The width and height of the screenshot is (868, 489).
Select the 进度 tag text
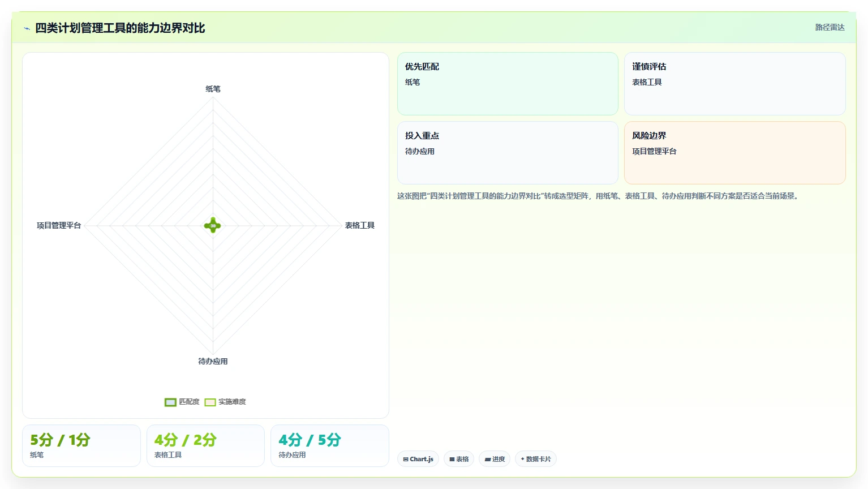499,459
